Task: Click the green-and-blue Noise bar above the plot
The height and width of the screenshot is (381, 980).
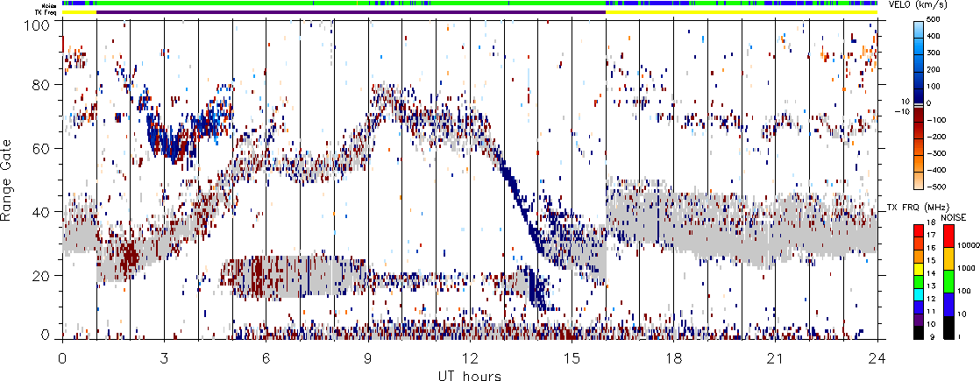Action: pos(470,4)
